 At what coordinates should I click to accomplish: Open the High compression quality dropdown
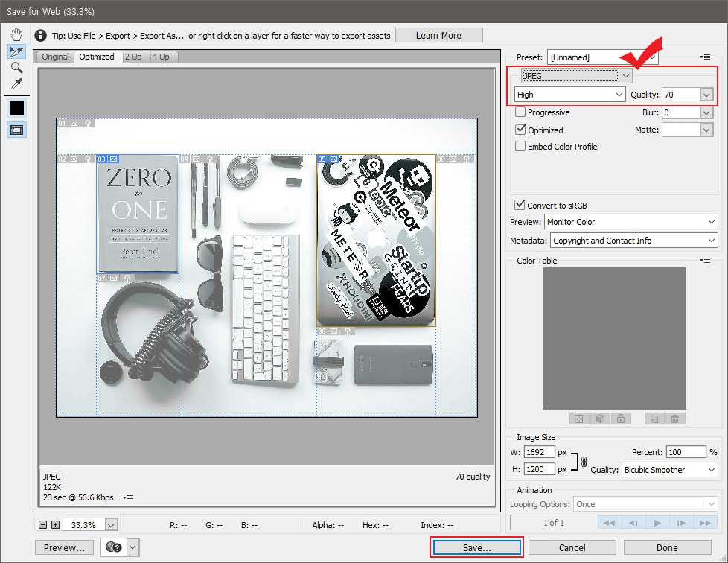pos(570,95)
